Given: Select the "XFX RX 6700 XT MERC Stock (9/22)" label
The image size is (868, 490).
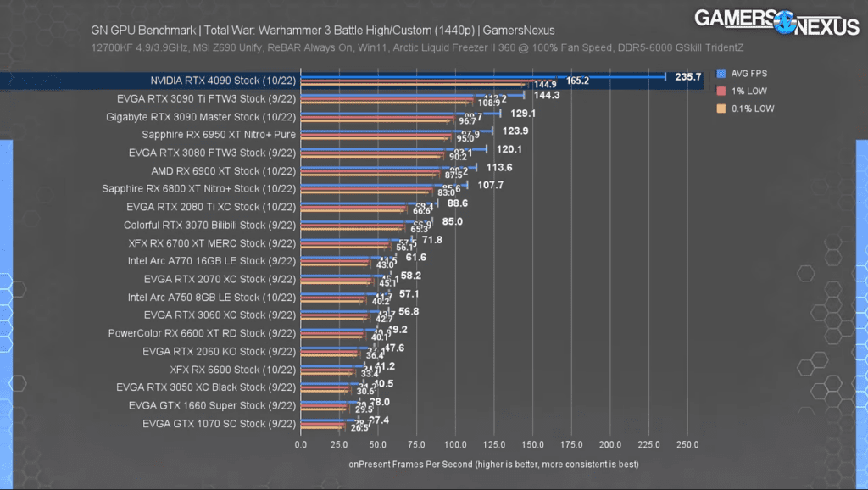Looking at the screenshot, I should [x=213, y=243].
